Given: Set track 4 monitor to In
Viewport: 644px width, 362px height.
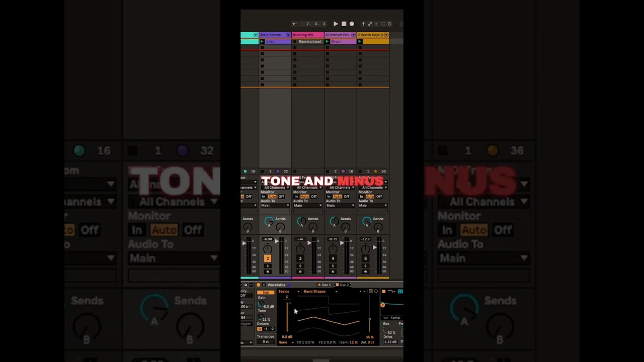Looking at the screenshot, I should point(329,197).
